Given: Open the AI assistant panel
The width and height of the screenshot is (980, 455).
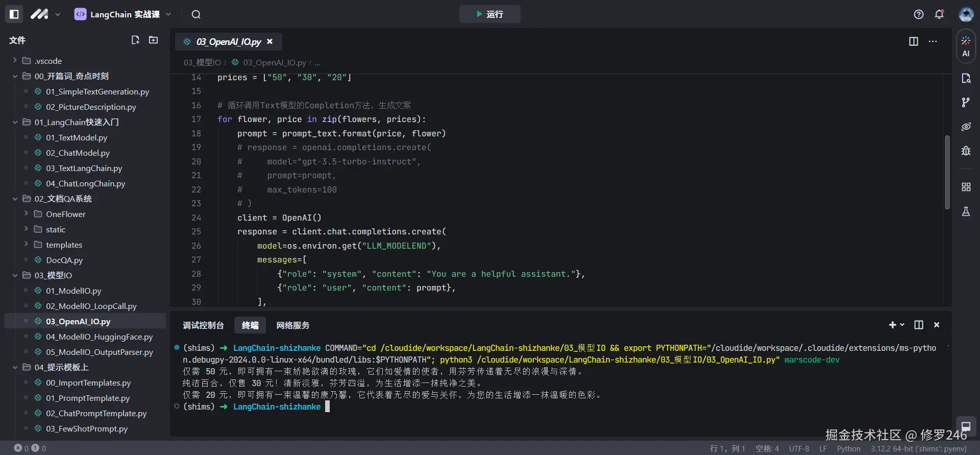Looking at the screenshot, I should tap(966, 46).
